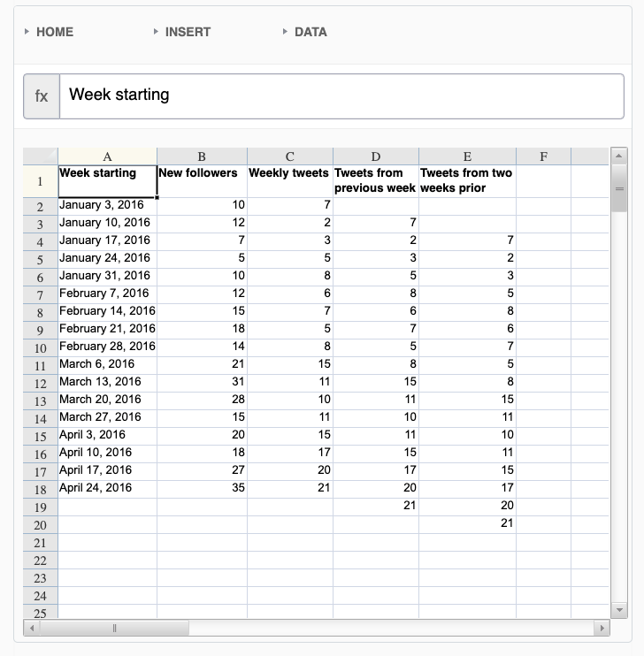Select the cell 'March 13, 2016'
Viewport: 644px width, 656px height.
[108, 383]
